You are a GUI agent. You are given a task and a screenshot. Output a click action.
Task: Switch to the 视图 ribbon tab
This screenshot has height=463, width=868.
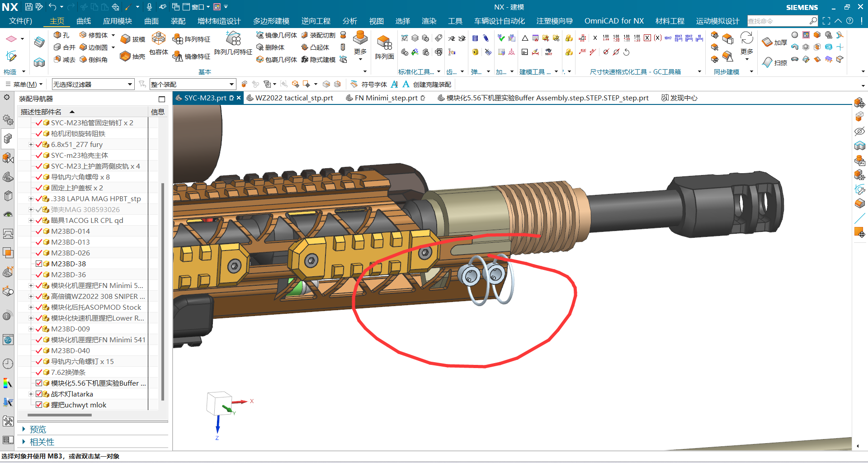click(376, 21)
